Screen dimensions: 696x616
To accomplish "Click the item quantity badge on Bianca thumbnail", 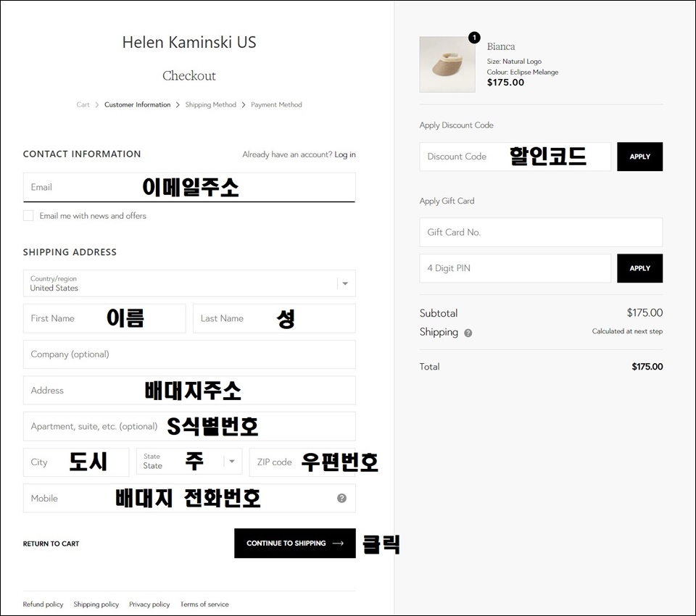I will (x=474, y=38).
